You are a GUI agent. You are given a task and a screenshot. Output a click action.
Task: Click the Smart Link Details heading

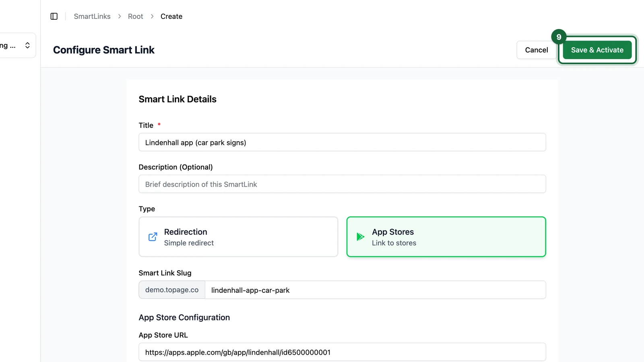point(178,99)
